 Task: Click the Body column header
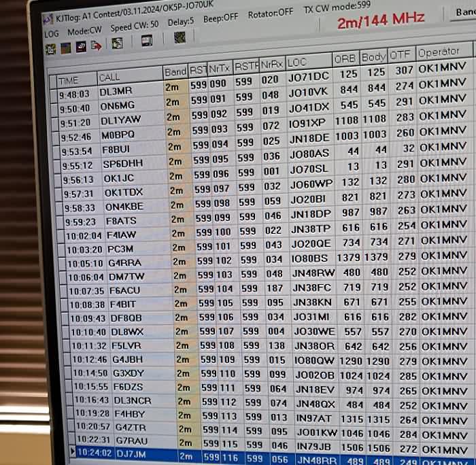tap(373, 57)
